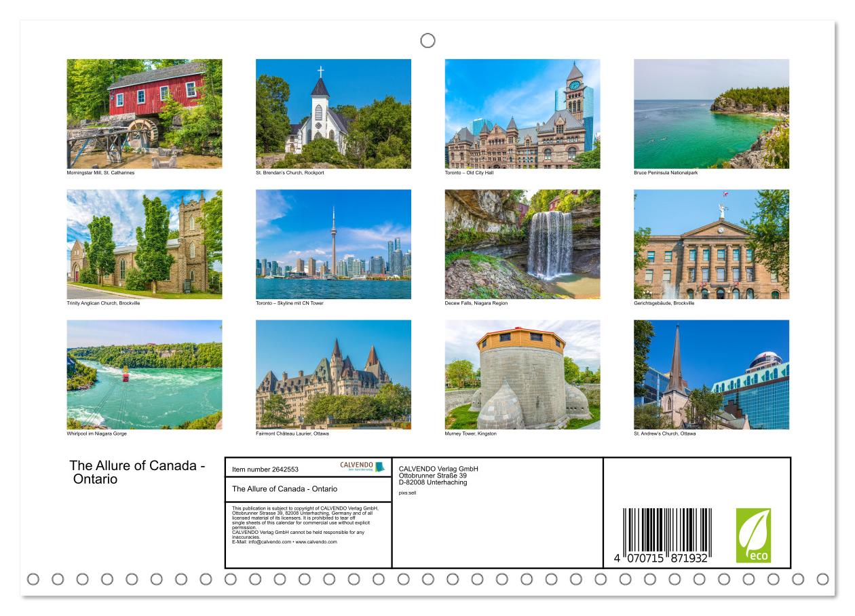View the Decew Falls waterfall photo
This screenshot has height=616, width=855.
pos(522,244)
